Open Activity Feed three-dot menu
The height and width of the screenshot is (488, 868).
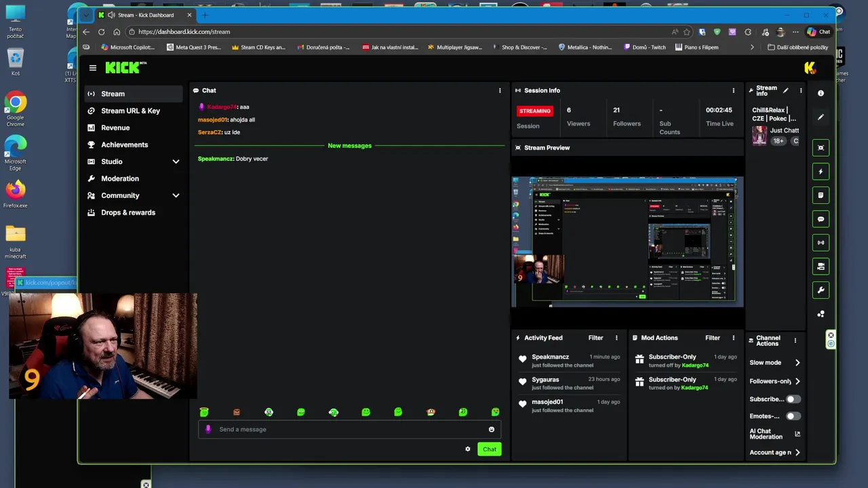pyautogui.click(x=616, y=338)
